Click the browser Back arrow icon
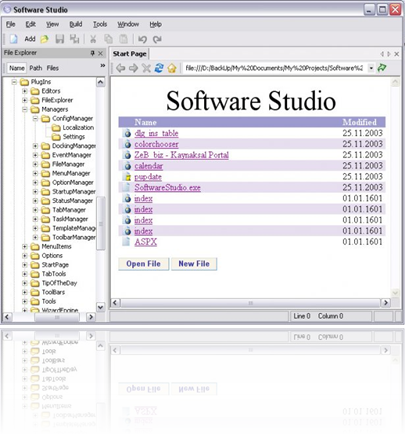Screen dimensions: 405x434 (120, 68)
